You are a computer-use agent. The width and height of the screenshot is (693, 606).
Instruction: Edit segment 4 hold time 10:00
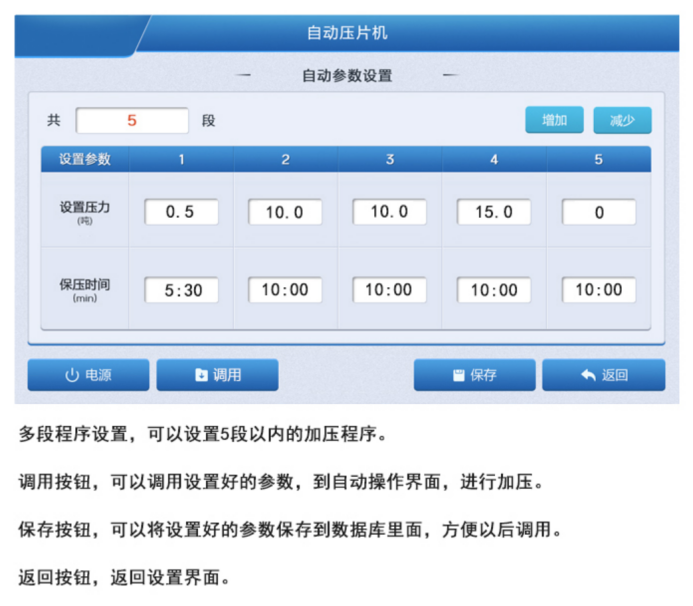click(494, 290)
